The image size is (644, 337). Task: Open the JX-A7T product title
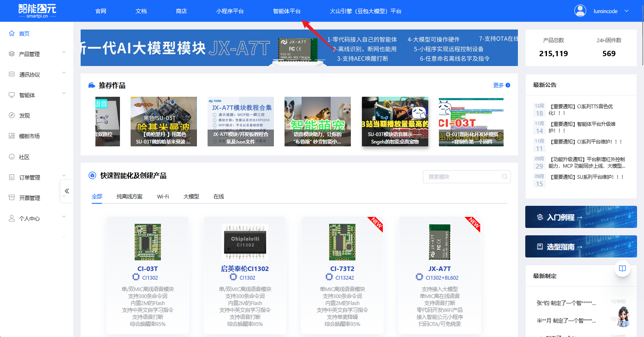[x=440, y=269]
